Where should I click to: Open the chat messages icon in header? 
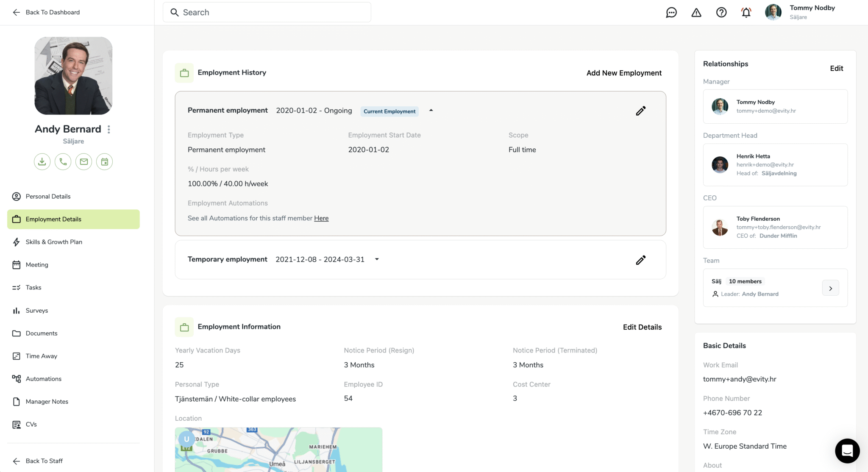point(671,12)
